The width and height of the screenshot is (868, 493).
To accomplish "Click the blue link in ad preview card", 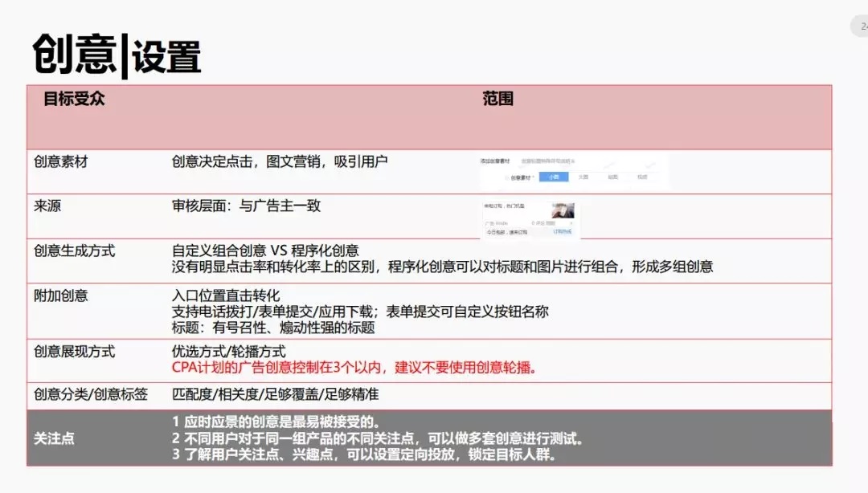I will point(563,231).
